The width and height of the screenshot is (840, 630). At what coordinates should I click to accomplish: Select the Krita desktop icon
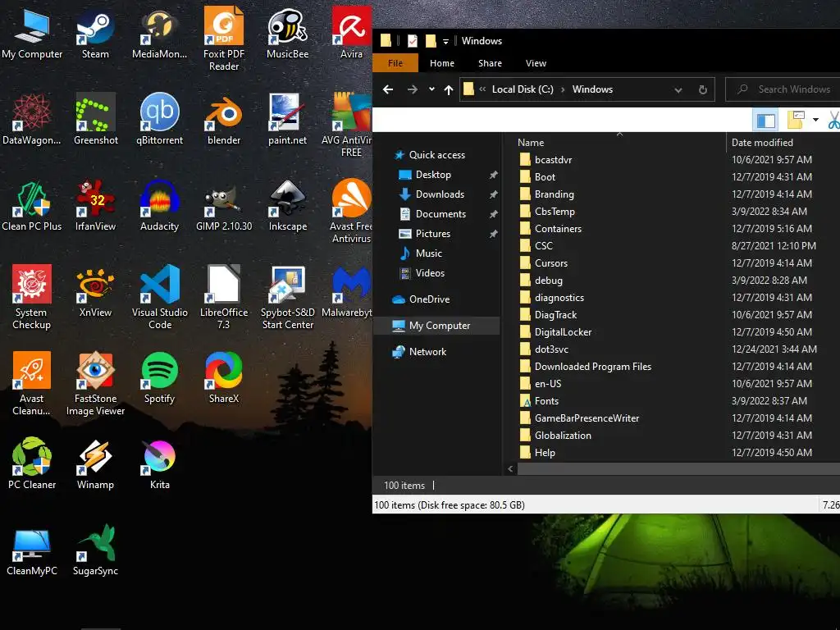point(160,464)
